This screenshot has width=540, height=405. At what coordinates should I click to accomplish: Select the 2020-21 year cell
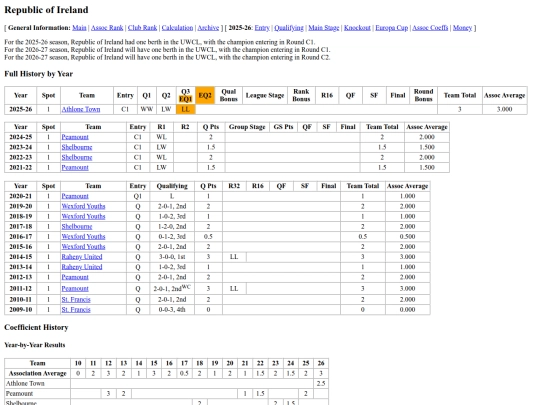click(x=21, y=196)
